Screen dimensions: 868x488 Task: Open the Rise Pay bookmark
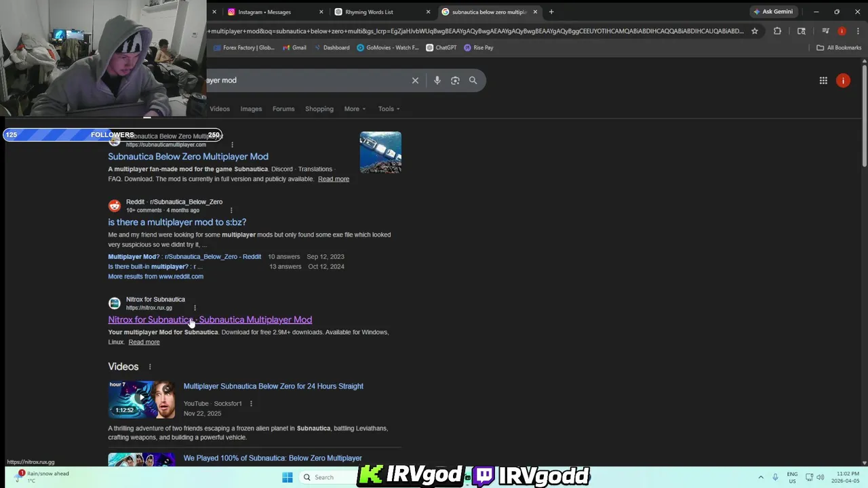pyautogui.click(x=479, y=47)
